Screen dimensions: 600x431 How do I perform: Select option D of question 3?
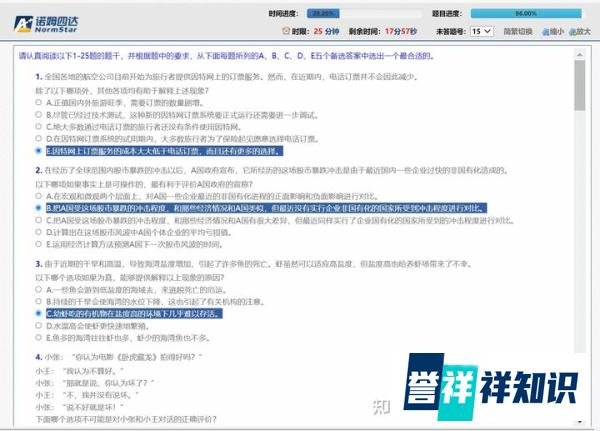[38, 325]
